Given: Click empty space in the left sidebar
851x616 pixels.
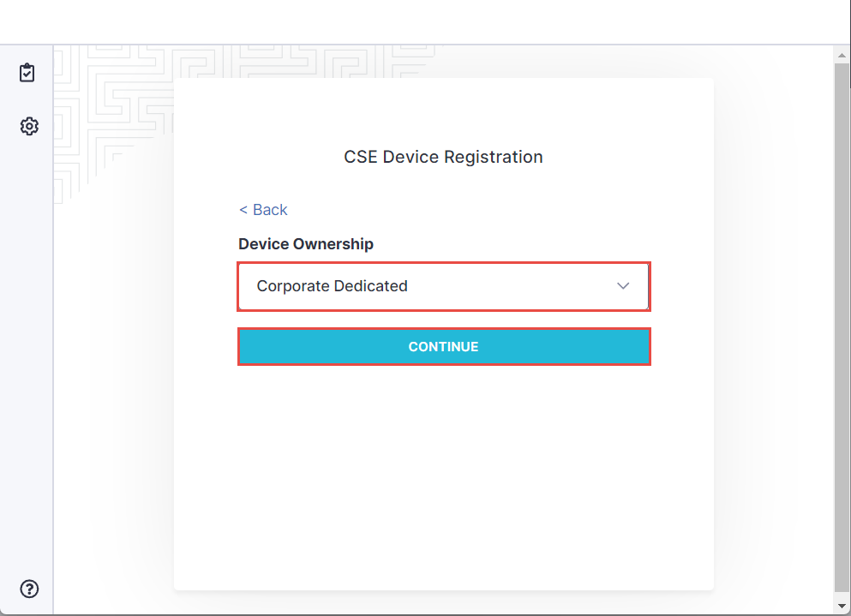Looking at the screenshot, I should click(27, 343).
